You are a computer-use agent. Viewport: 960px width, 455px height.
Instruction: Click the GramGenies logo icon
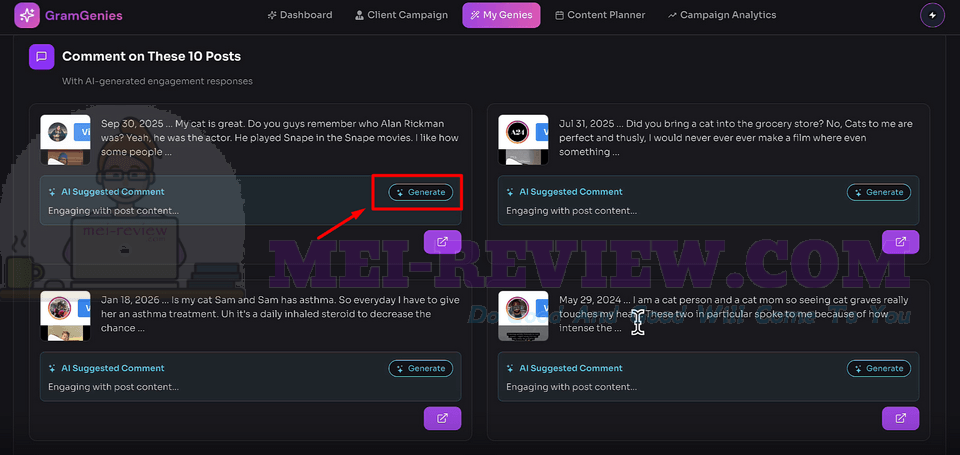[26, 15]
